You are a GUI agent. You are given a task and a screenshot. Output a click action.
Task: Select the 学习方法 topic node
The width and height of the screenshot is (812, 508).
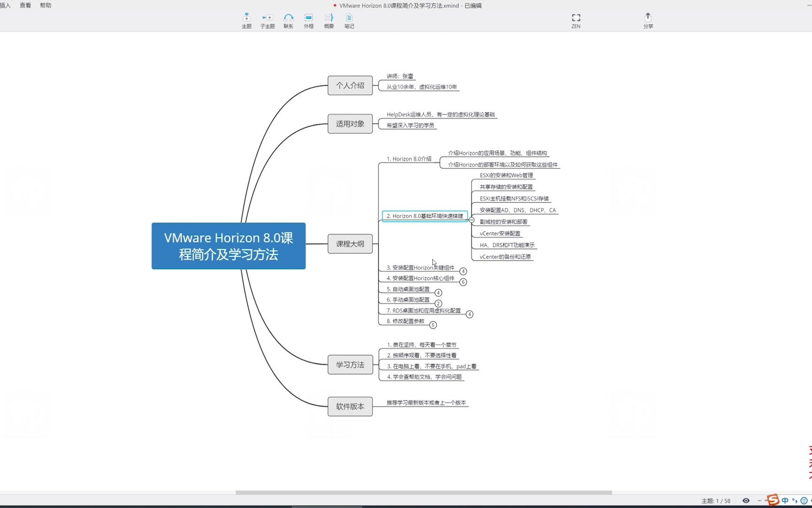click(x=350, y=365)
